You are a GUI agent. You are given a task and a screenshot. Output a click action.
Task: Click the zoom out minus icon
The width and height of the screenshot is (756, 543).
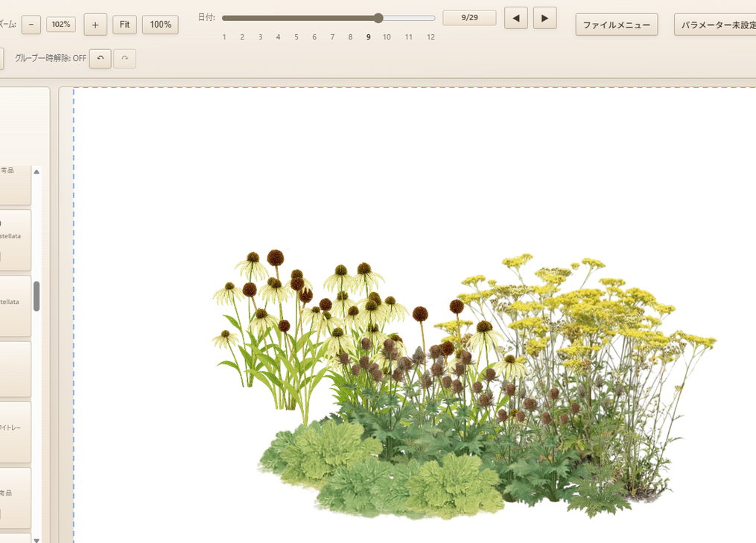pyautogui.click(x=31, y=24)
